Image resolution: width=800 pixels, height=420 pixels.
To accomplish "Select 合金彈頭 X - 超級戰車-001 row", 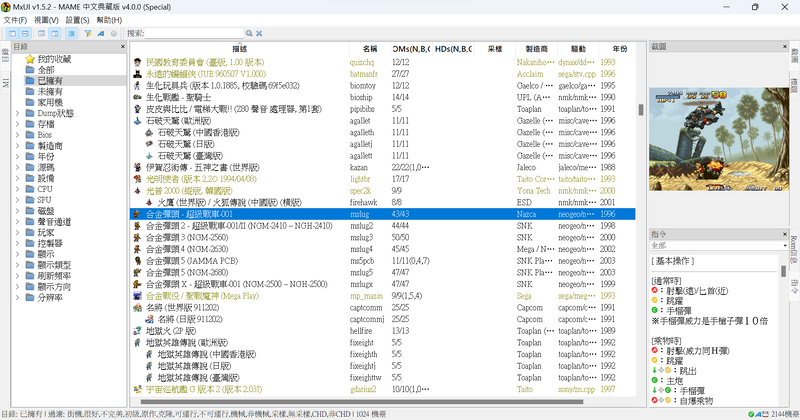I will pyautogui.click(x=383, y=284).
